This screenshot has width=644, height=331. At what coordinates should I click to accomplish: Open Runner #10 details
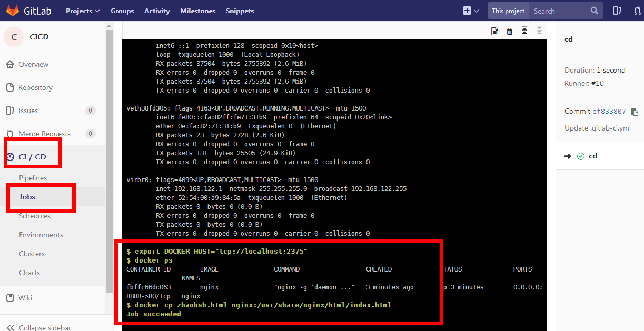point(598,83)
